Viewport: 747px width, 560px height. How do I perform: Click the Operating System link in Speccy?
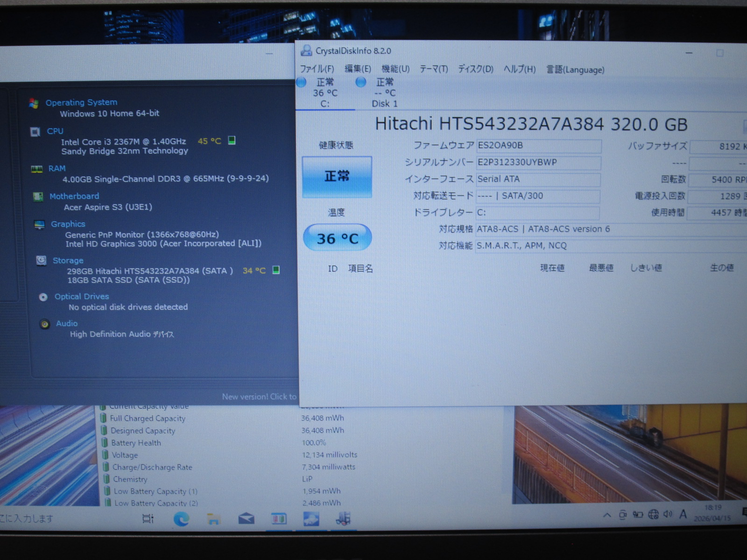(x=81, y=102)
